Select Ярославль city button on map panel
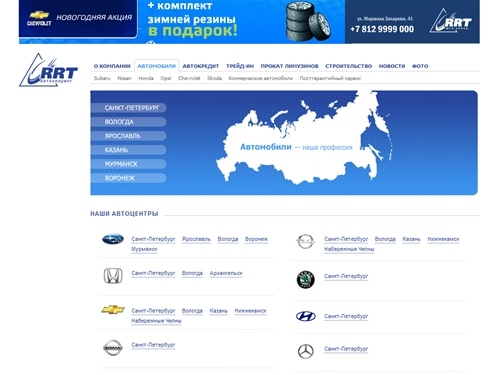The height and width of the screenshot is (375, 500). pos(128,136)
